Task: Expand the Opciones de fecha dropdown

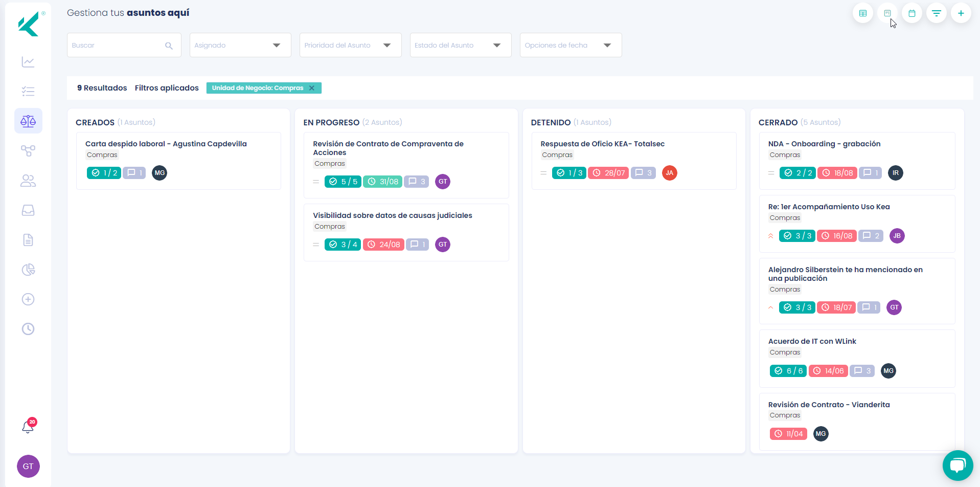Action: click(570, 45)
